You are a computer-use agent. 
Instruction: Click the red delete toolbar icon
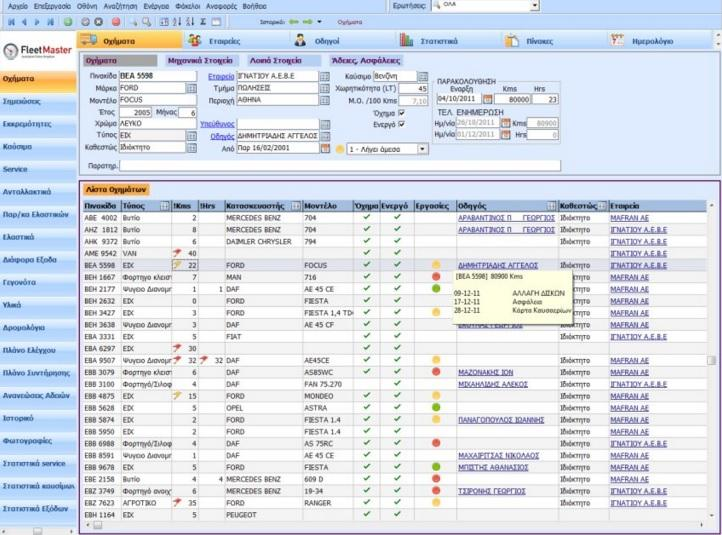click(x=116, y=22)
